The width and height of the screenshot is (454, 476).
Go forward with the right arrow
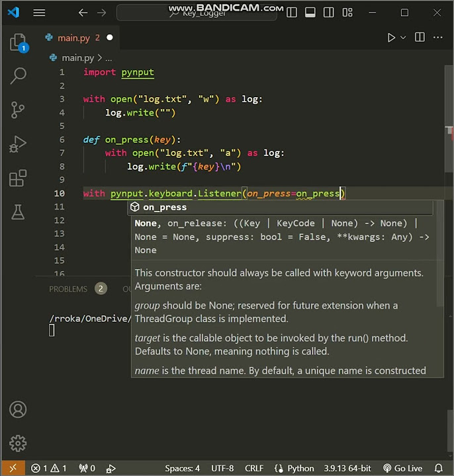102,13
